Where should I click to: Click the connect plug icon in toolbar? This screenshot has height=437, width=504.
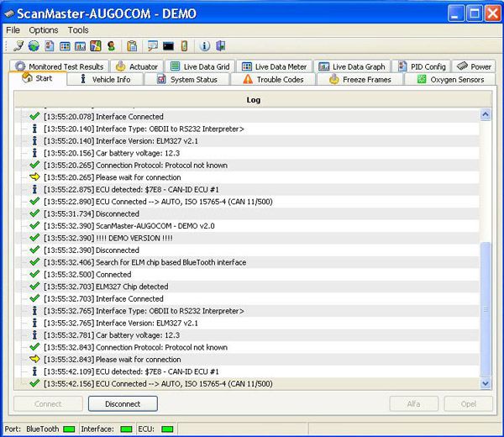18,45
